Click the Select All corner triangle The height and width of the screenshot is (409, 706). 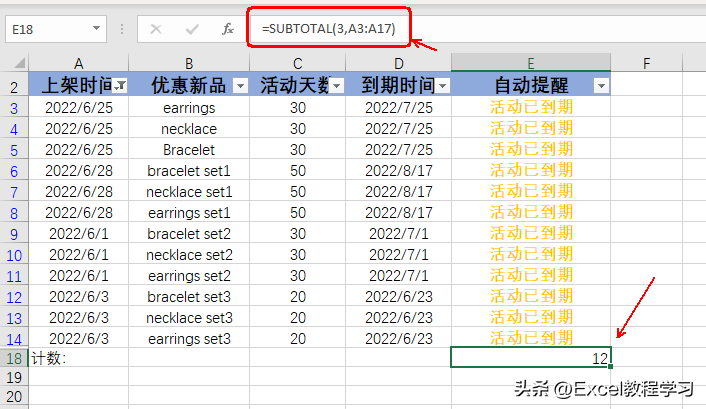point(20,63)
